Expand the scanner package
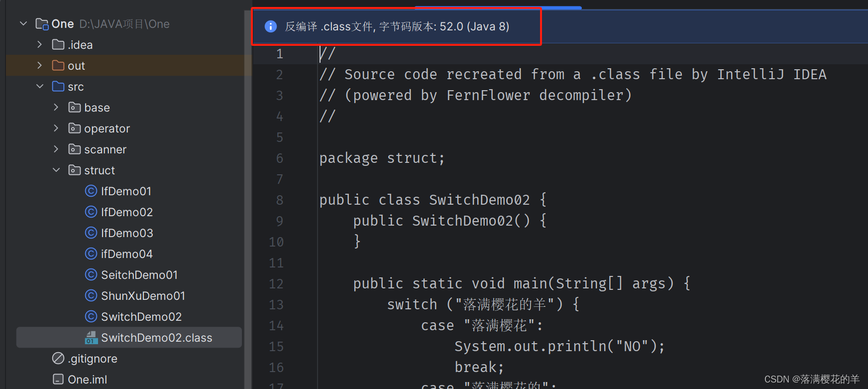Image resolution: width=868 pixels, height=389 pixels. point(56,149)
